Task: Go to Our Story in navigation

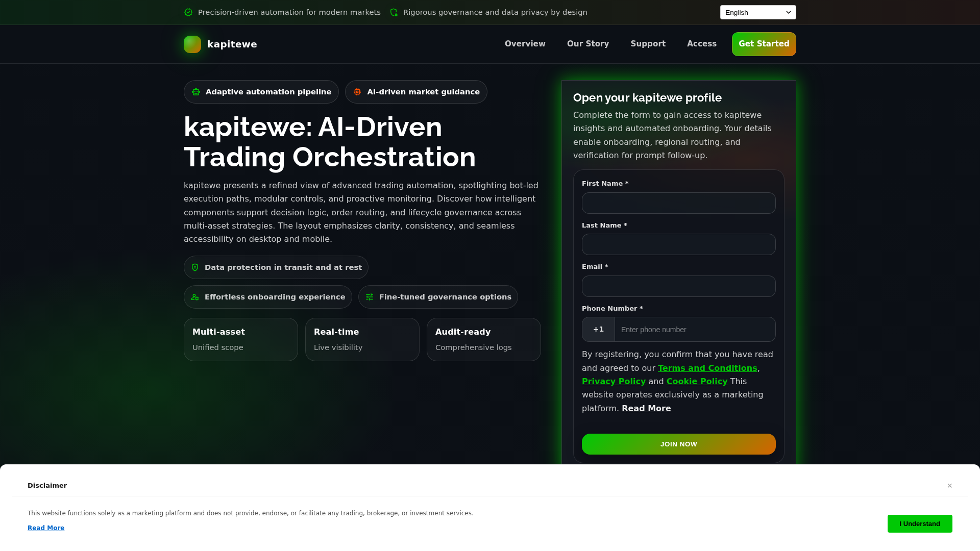Action: pyautogui.click(x=588, y=44)
